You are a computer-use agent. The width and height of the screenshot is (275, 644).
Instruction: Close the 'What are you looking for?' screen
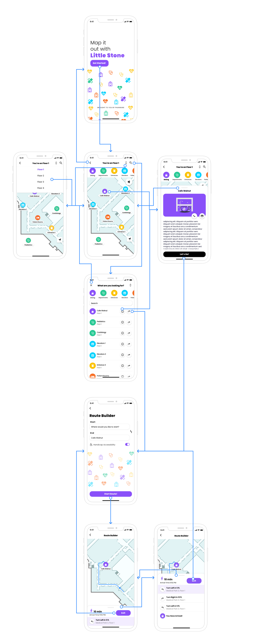[x=91, y=285]
